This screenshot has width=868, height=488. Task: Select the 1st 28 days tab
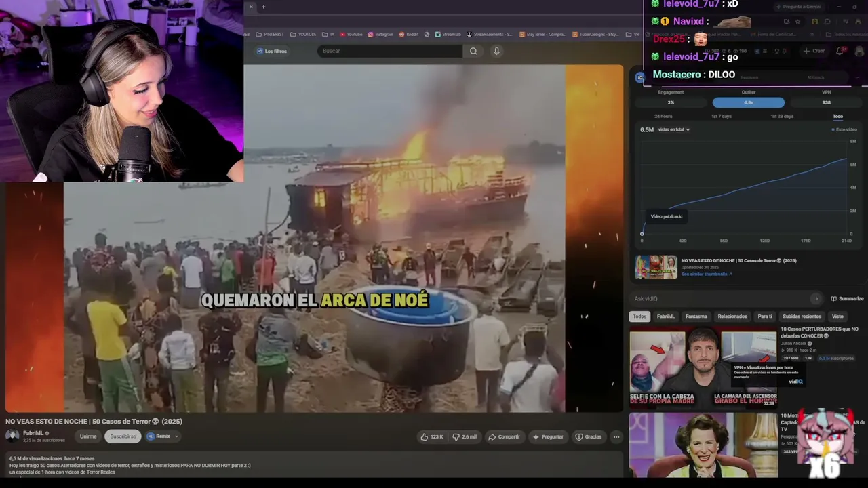[x=782, y=116]
